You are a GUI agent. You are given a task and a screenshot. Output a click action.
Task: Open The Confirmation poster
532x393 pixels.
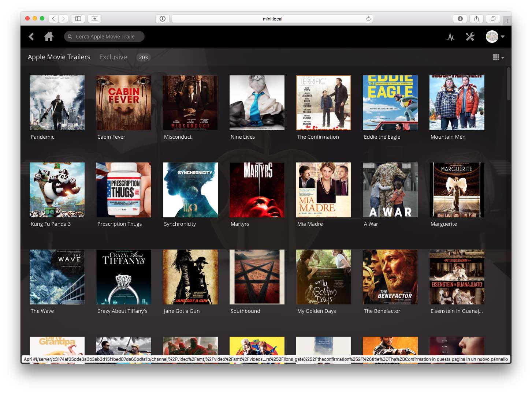pyautogui.click(x=324, y=103)
